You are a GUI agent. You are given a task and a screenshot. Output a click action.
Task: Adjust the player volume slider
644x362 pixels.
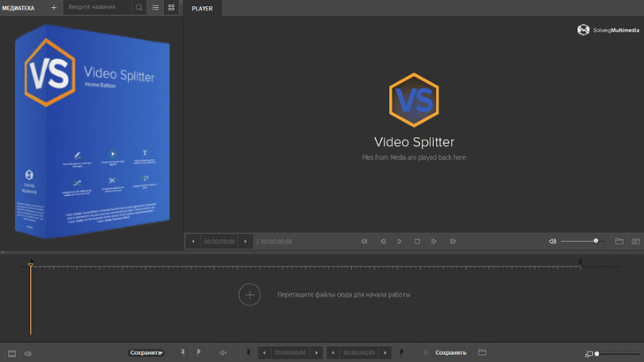pyautogui.click(x=582, y=241)
